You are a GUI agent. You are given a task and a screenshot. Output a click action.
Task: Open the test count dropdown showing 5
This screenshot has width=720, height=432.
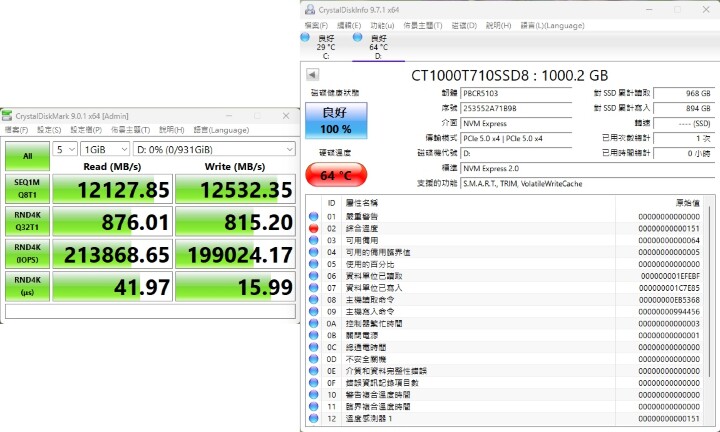65,148
